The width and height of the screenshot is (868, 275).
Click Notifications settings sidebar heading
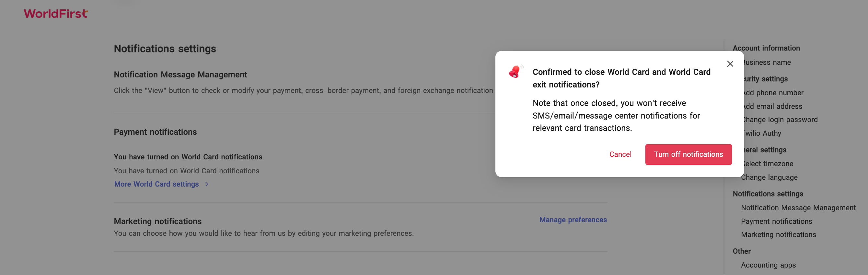pos(768,194)
